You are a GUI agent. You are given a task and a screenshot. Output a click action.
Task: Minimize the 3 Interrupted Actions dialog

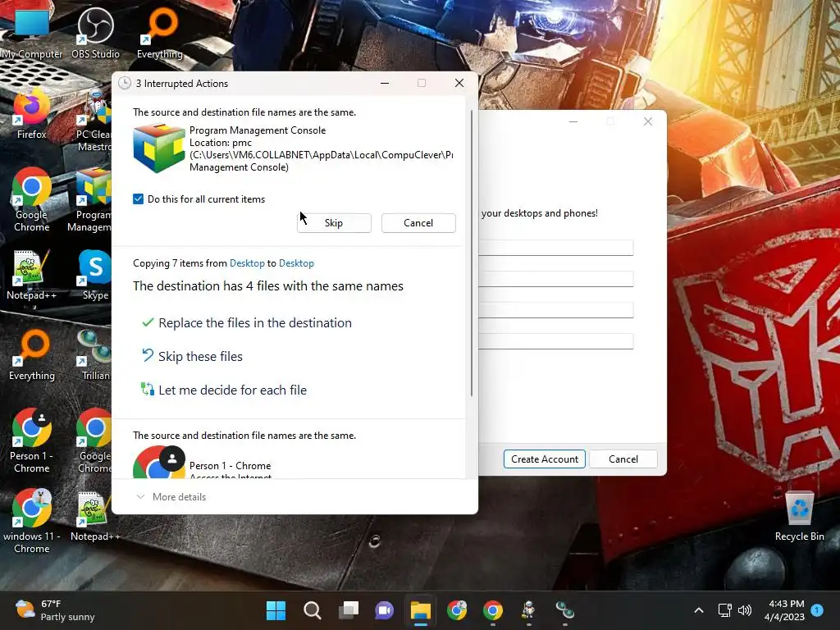385,83
